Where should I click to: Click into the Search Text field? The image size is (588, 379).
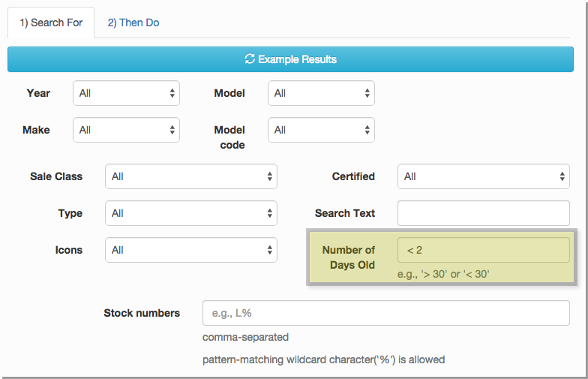[483, 213]
